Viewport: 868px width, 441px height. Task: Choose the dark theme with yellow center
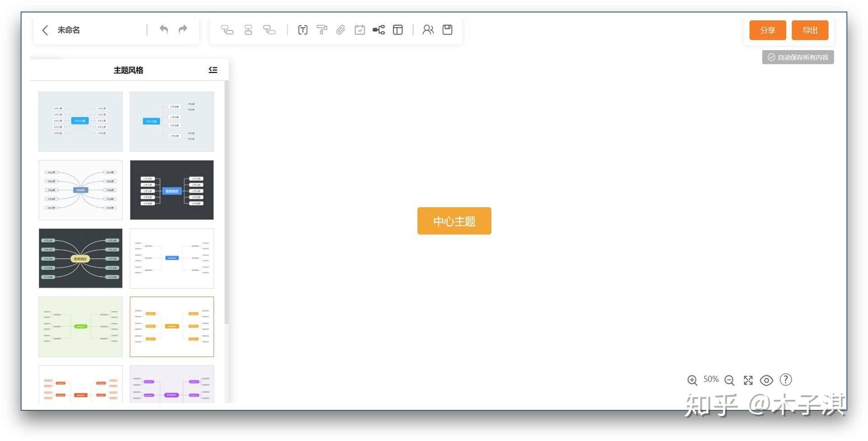[80, 258]
